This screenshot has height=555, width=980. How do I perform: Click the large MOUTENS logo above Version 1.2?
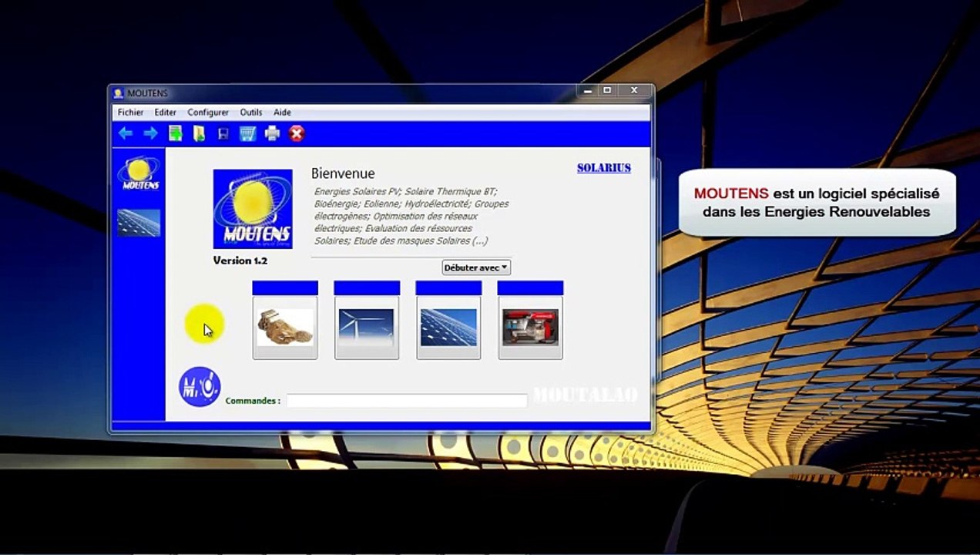point(253,209)
